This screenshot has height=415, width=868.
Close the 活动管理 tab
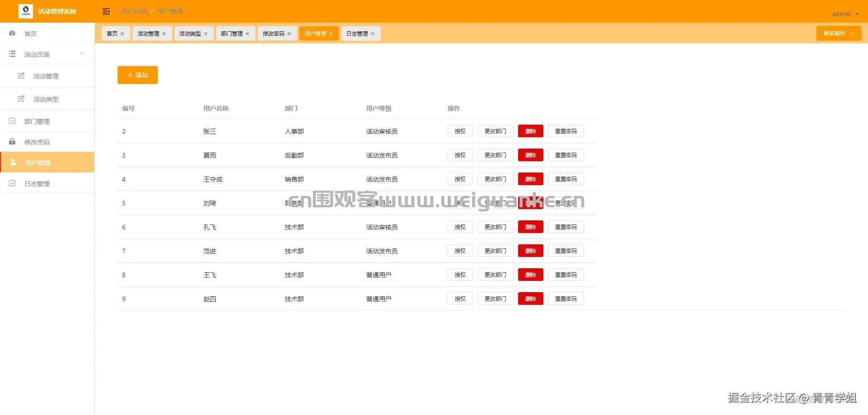(x=164, y=34)
